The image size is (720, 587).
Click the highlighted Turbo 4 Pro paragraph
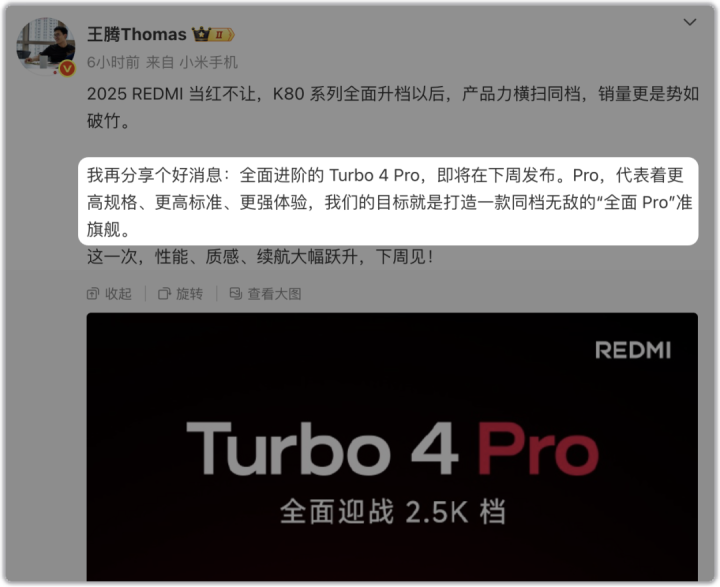[x=388, y=202]
